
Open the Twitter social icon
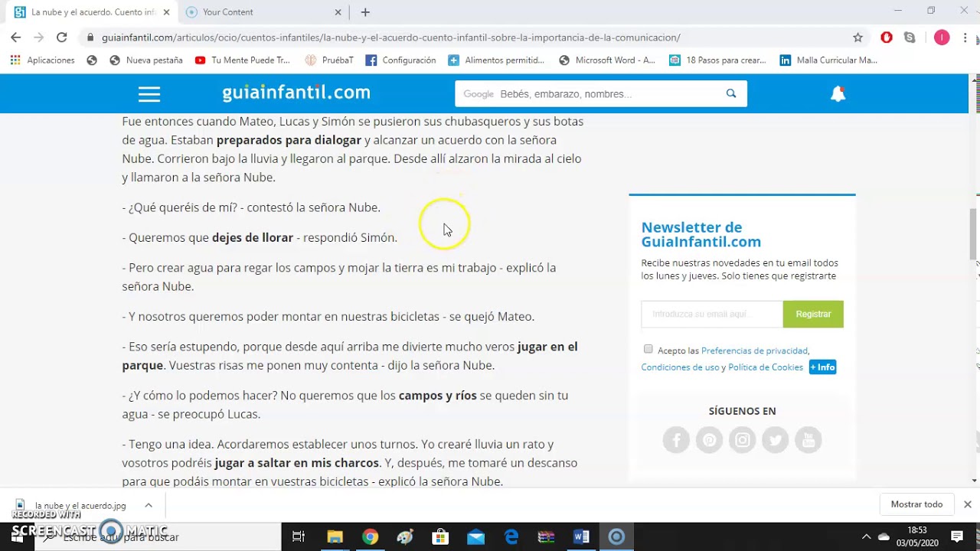click(776, 439)
